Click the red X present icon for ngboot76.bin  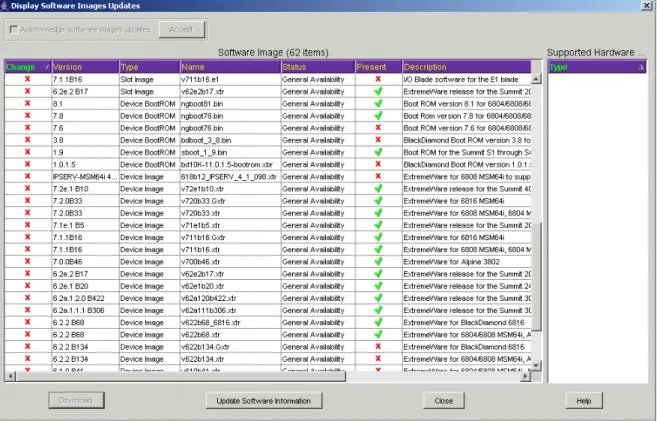click(x=378, y=127)
